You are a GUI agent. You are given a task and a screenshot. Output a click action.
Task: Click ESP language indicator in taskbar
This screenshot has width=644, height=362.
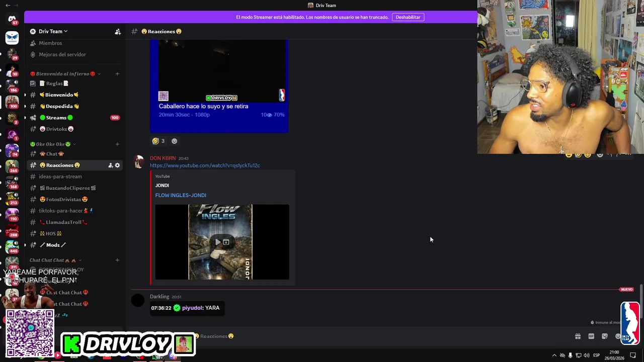[596, 355]
